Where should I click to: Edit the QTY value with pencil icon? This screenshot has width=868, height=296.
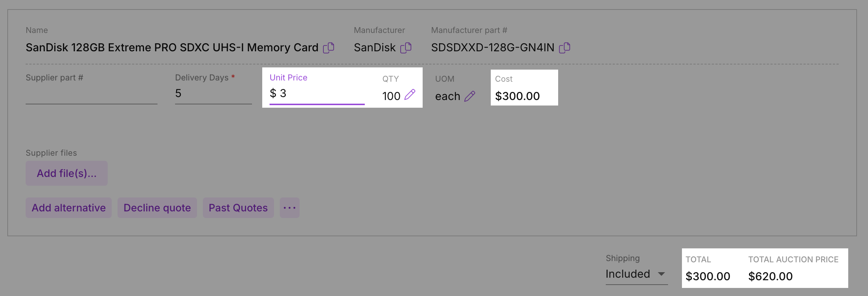point(410,95)
